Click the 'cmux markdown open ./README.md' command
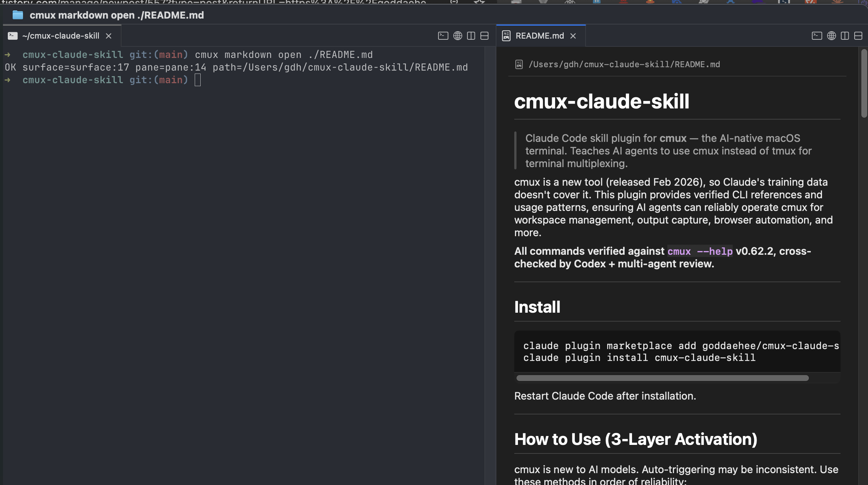This screenshot has height=485, width=868. coord(284,55)
